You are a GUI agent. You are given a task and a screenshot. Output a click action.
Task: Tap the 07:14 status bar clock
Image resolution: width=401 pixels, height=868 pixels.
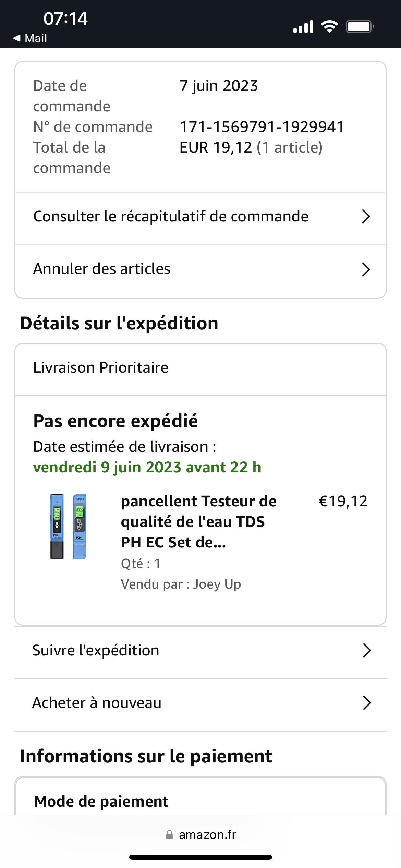tap(65, 19)
